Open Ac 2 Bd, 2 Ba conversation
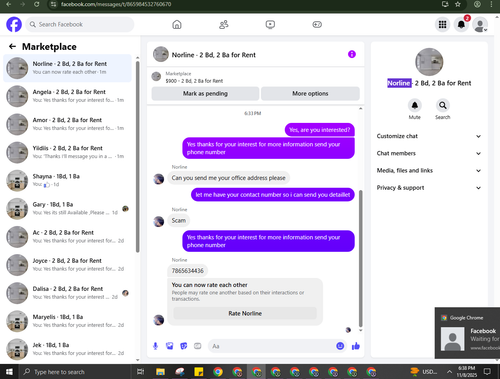Screen dimensions: 500x379 tap(67, 237)
